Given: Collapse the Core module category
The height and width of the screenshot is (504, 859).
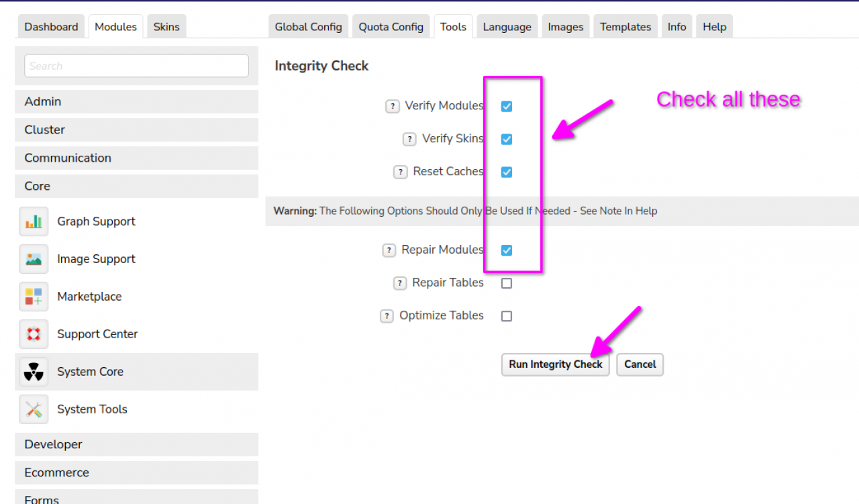Looking at the screenshot, I should (x=136, y=187).
